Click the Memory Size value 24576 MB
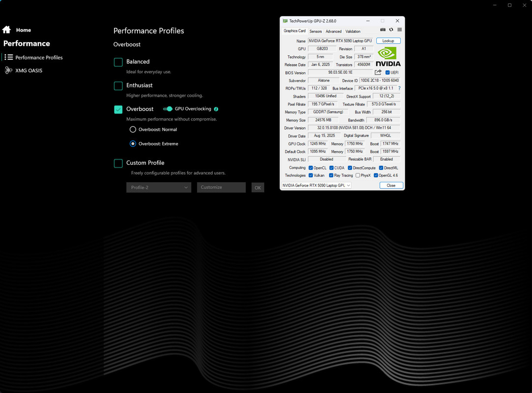 click(323, 120)
